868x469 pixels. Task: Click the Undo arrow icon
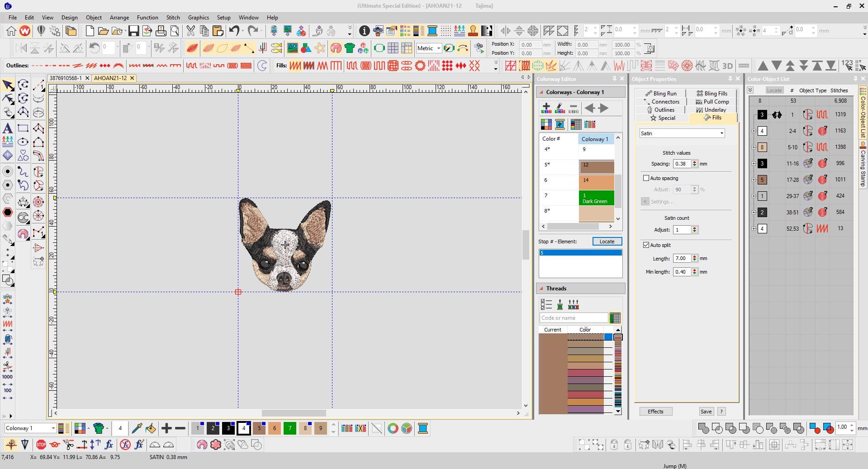tap(234, 31)
